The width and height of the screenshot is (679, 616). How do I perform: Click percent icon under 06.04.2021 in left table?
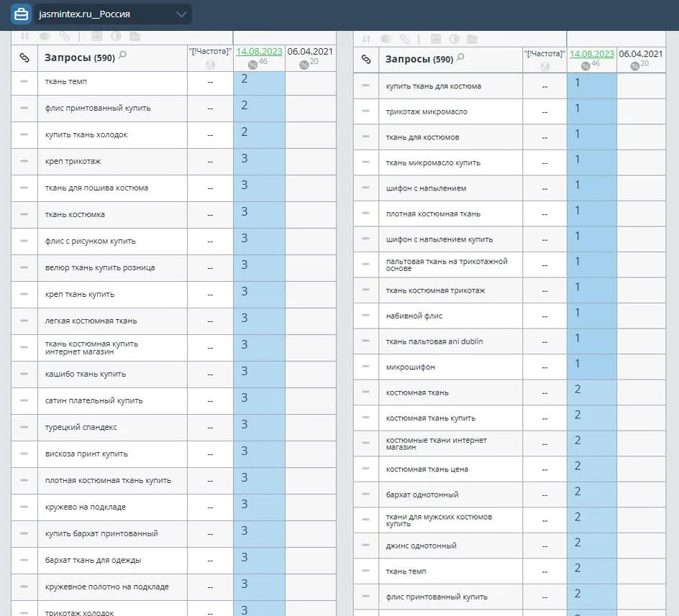(304, 65)
